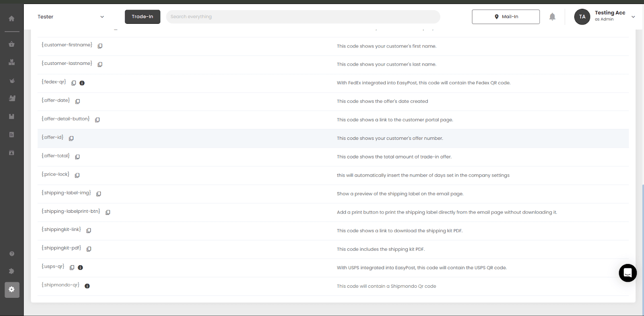644x316 pixels.
Task: Open the notifications bell
Action: [552, 17]
